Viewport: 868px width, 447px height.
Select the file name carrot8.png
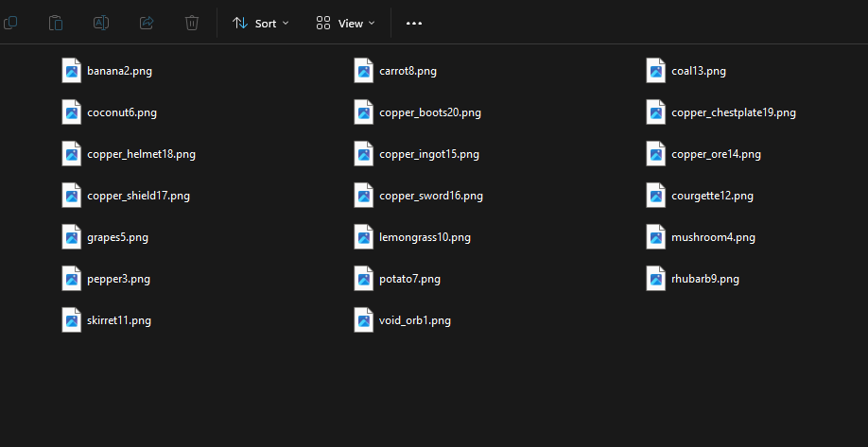(x=408, y=72)
